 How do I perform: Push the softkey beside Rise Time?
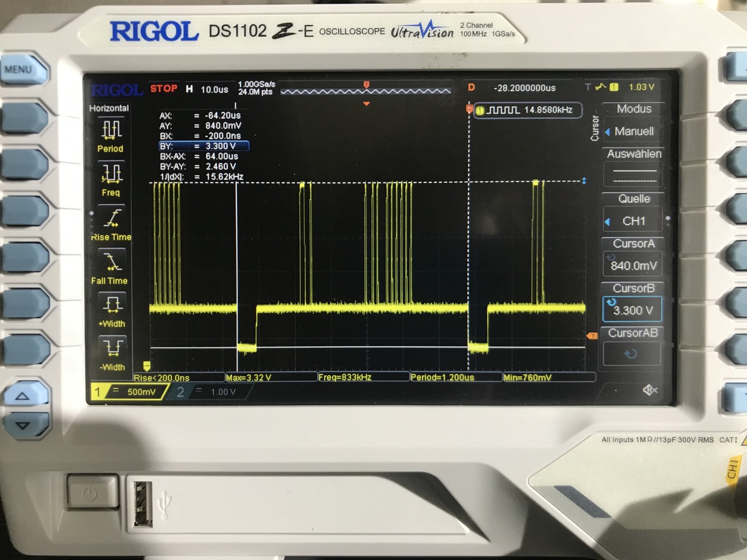coord(25,211)
